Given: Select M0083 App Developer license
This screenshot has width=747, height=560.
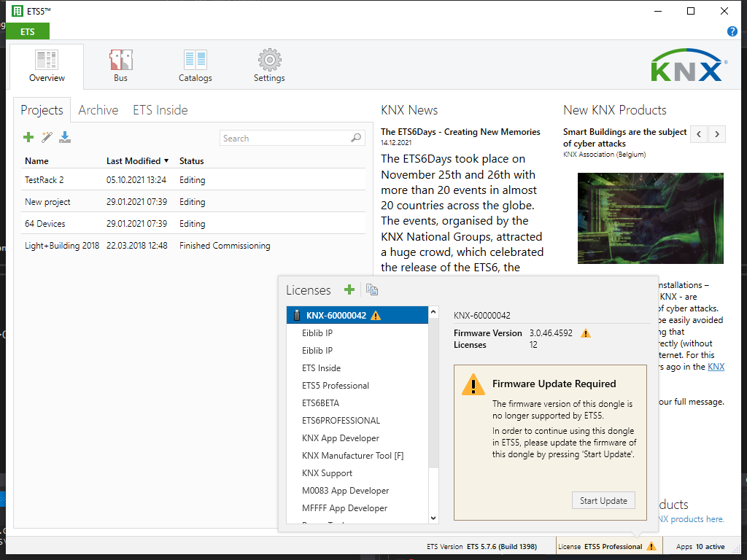Looking at the screenshot, I should click(357, 491).
